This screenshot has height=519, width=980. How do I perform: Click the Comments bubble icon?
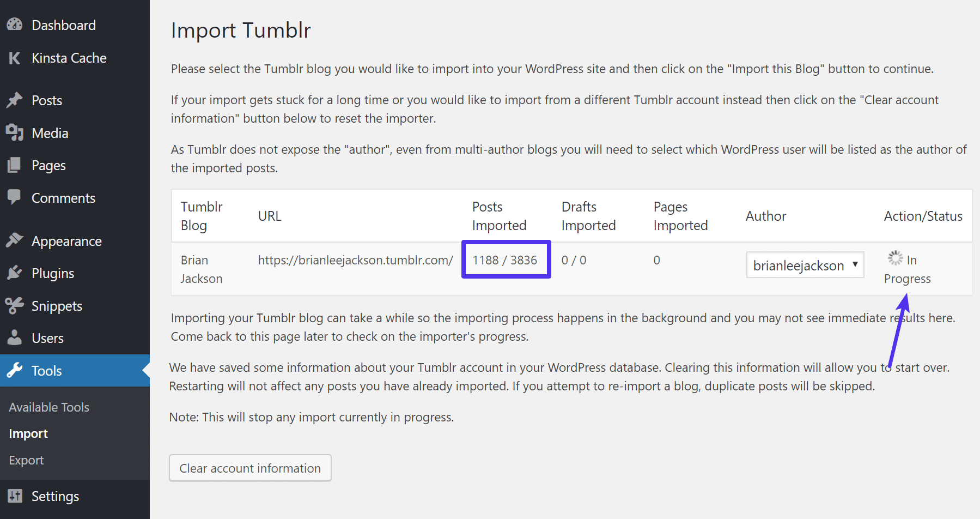[x=15, y=197]
